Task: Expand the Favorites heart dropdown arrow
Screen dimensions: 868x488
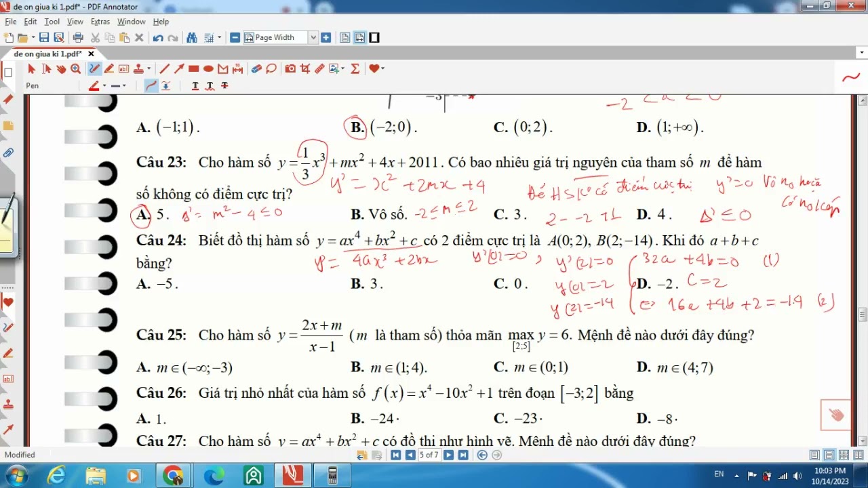Action: [x=382, y=68]
